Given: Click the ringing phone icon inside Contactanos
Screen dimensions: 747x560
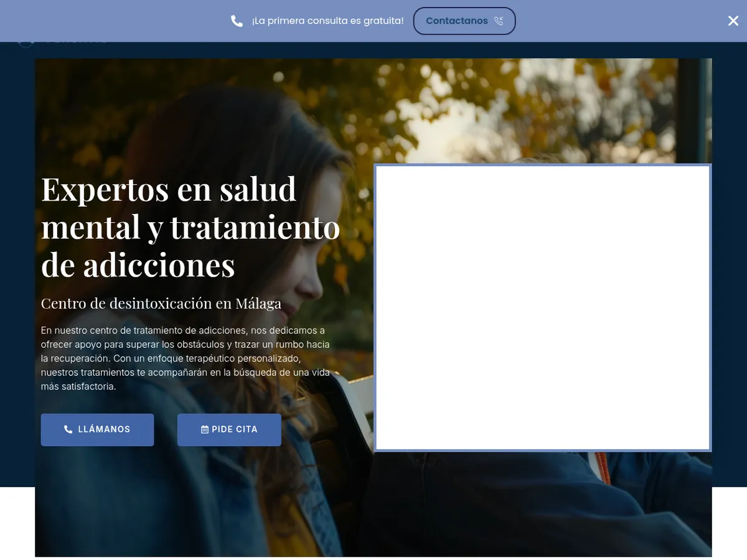Looking at the screenshot, I should pyautogui.click(x=499, y=21).
